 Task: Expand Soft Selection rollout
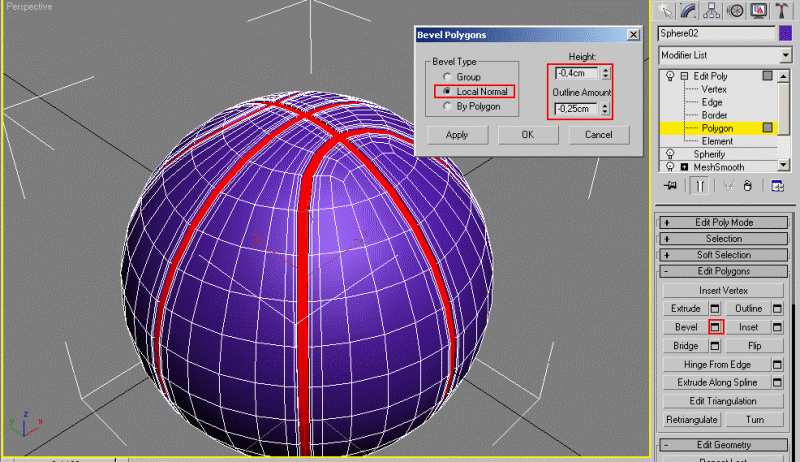pyautogui.click(x=723, y=255)
